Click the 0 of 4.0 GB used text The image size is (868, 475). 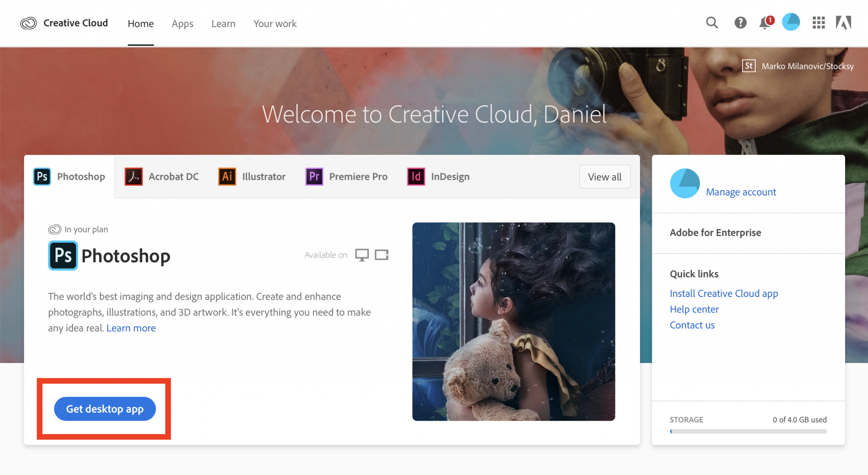799,419
